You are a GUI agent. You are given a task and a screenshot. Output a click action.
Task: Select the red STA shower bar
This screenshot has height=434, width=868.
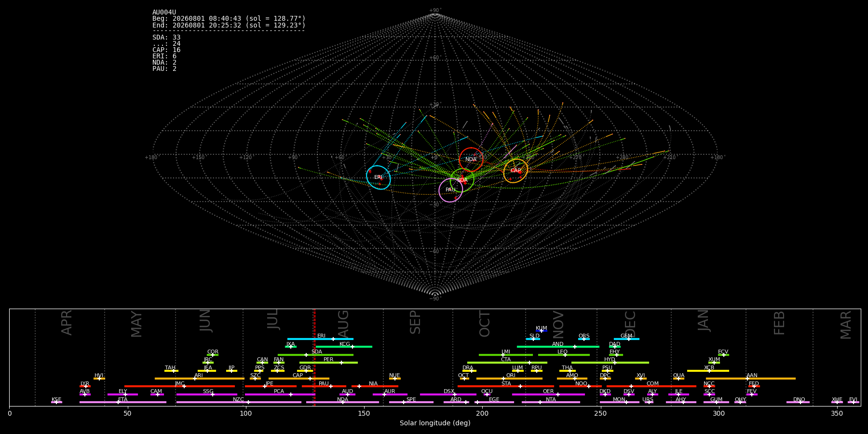click(x=506, y=386)
